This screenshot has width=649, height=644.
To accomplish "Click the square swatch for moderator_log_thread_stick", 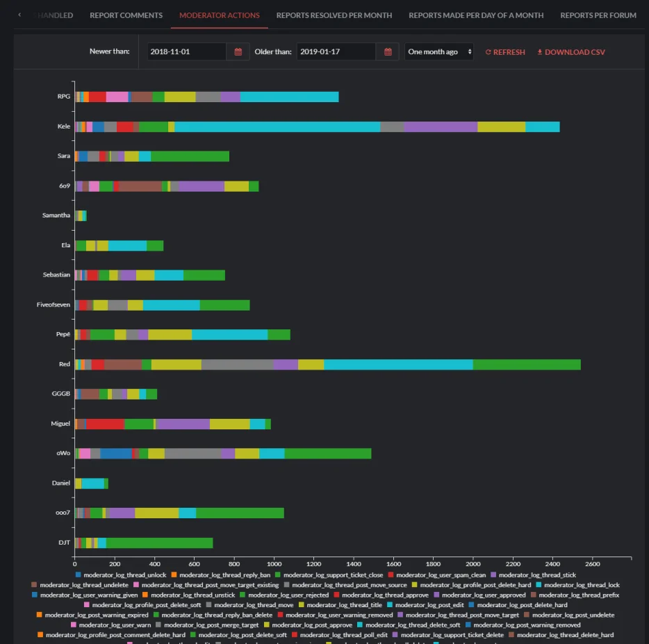I will point(493,575).
